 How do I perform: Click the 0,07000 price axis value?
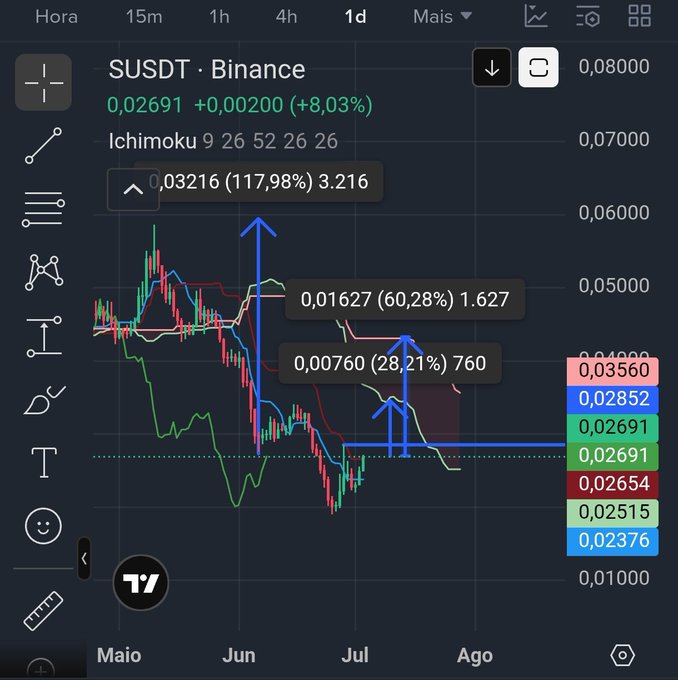[x=614, y=139]
